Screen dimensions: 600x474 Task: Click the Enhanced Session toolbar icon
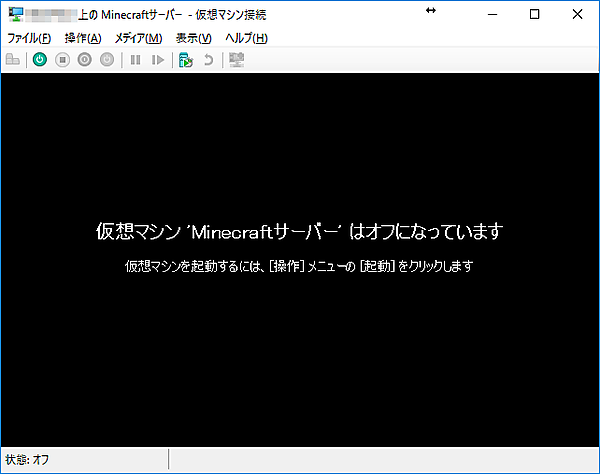236,60
